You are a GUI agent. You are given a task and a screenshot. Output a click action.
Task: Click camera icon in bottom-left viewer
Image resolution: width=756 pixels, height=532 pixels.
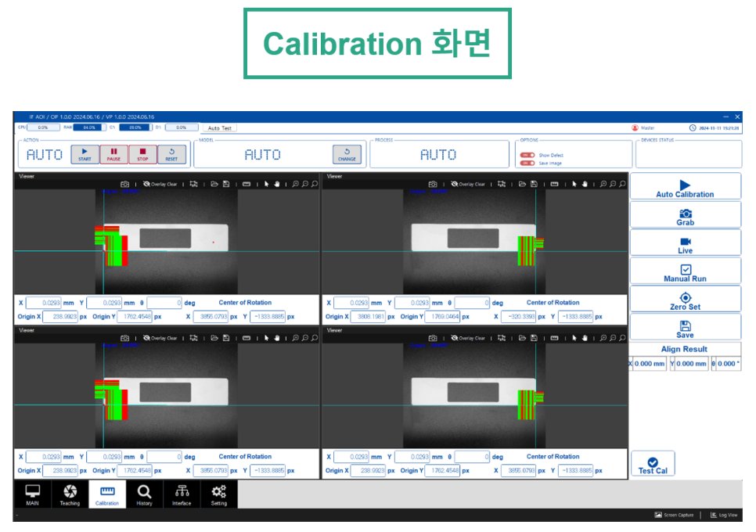click(x=124, y=338)
